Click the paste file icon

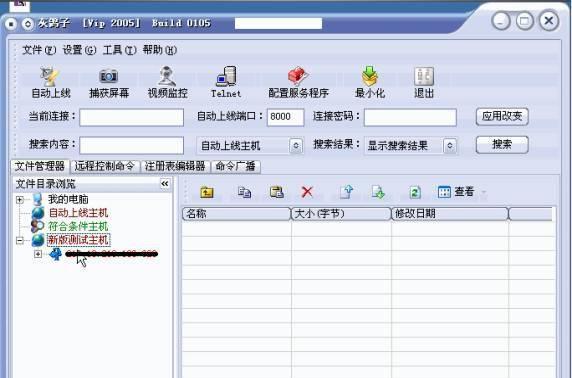click(x=277, y=192)
